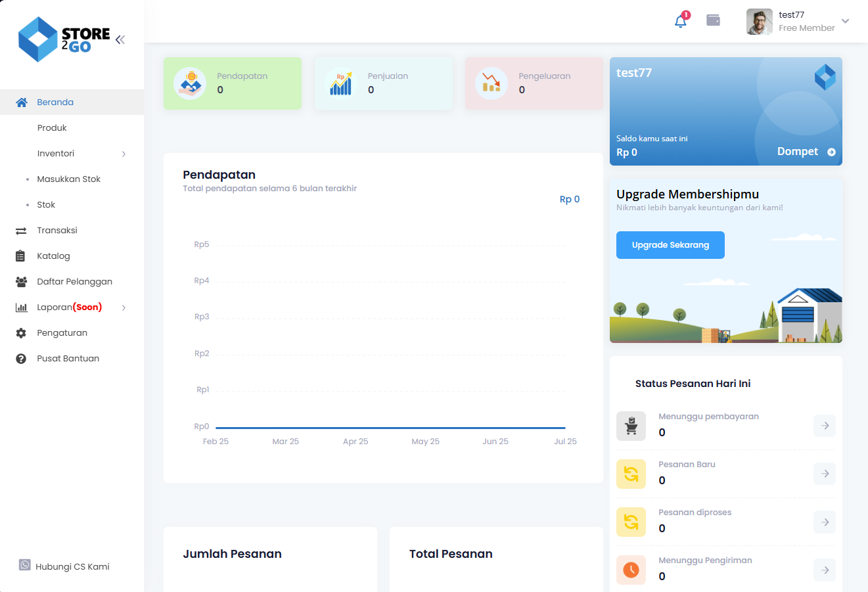Image resolution: width=868 pixels, height=592 pixels.
Task: Collapse the sidebar with the double-chevron icon
Action: point(120,39)
